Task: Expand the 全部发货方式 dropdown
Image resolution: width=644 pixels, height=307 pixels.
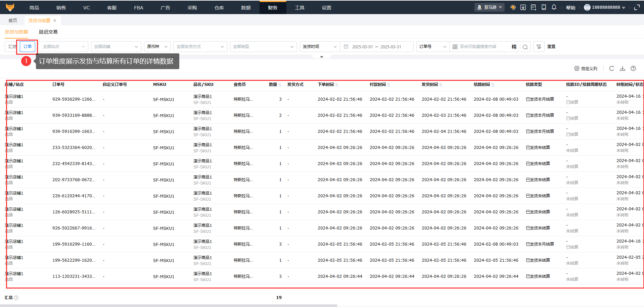Action: click(200, 47)
